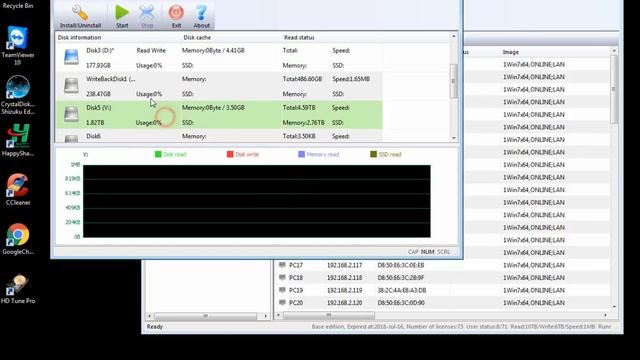Screen dimensions: 640x360
Task: Click the Disk information column header
Action: 79,38
